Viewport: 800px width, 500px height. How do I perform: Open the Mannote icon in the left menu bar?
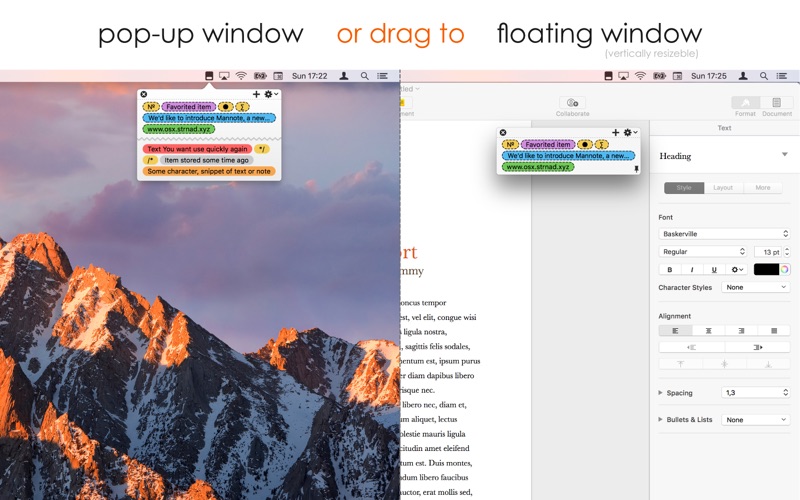209,76
